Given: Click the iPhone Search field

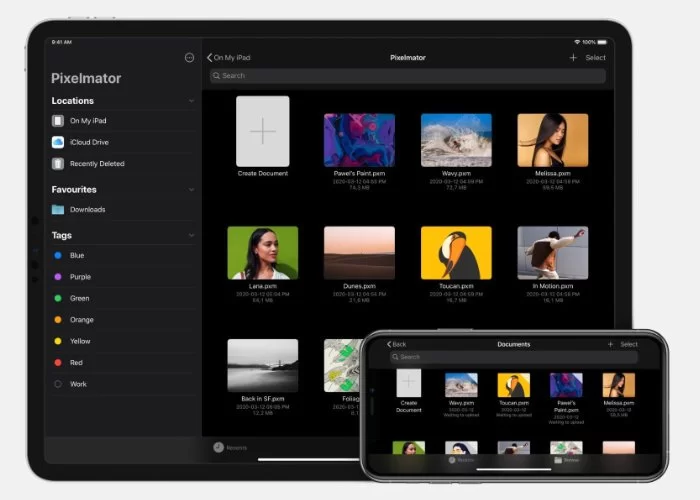Looking at the screenshot, I should pos(513,357).
